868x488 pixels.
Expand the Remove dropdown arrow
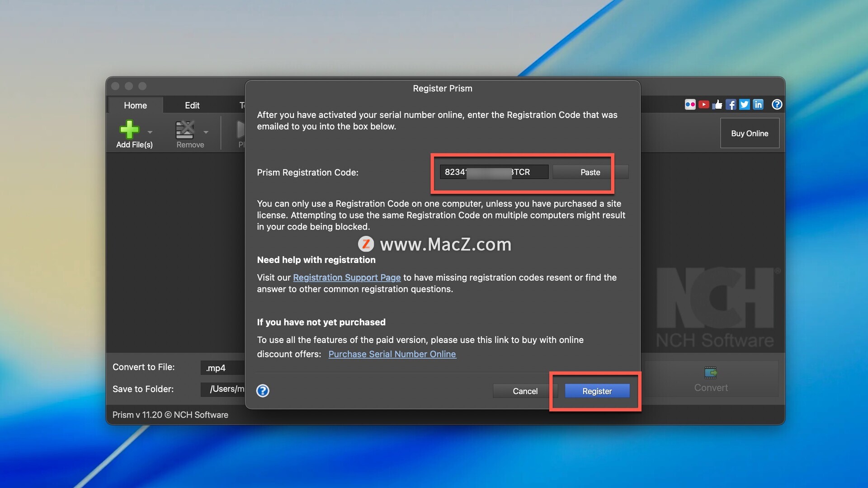[x=206, y=132]
